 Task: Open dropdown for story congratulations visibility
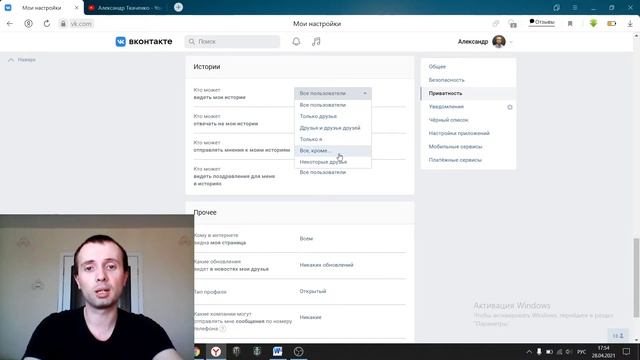[322, 173]
